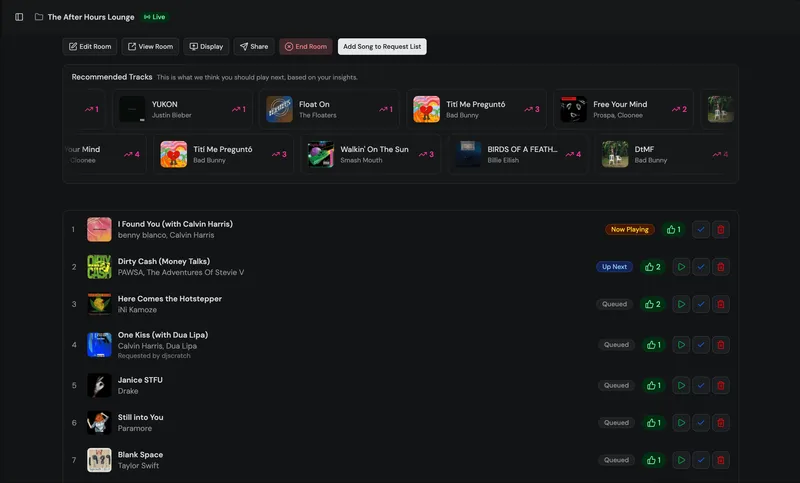Mark Still Into You as played

pos(701,423)
